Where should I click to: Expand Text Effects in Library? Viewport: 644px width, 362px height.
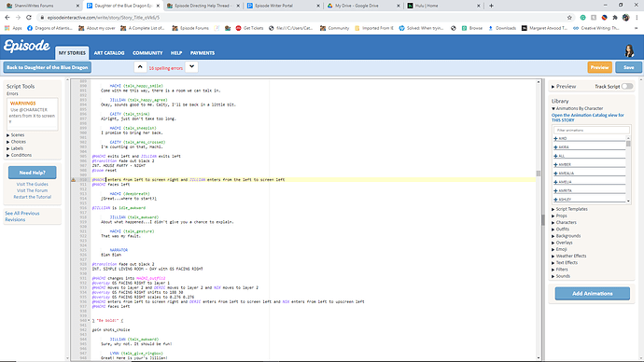(x=565, y=263)
